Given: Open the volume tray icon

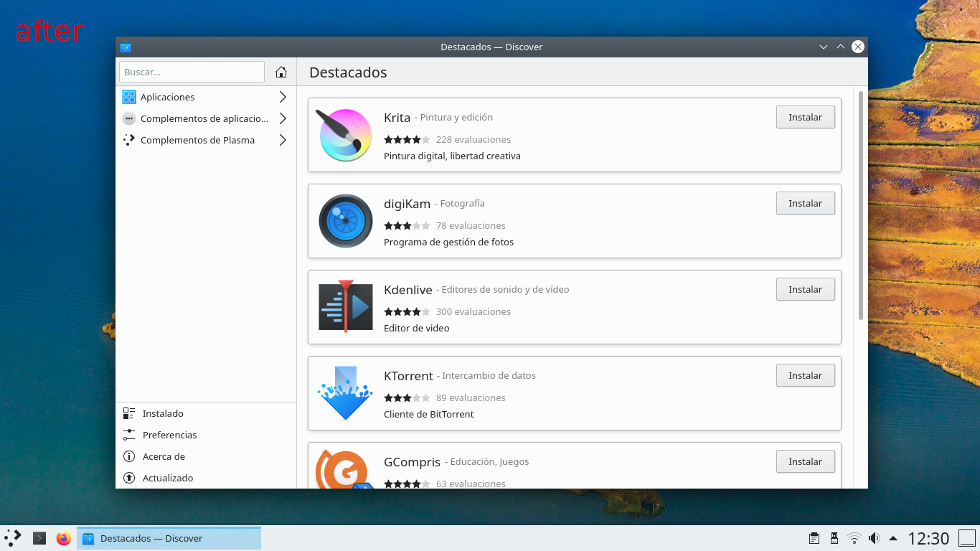Looking at the screenshot, I should [x=874, y=538].
